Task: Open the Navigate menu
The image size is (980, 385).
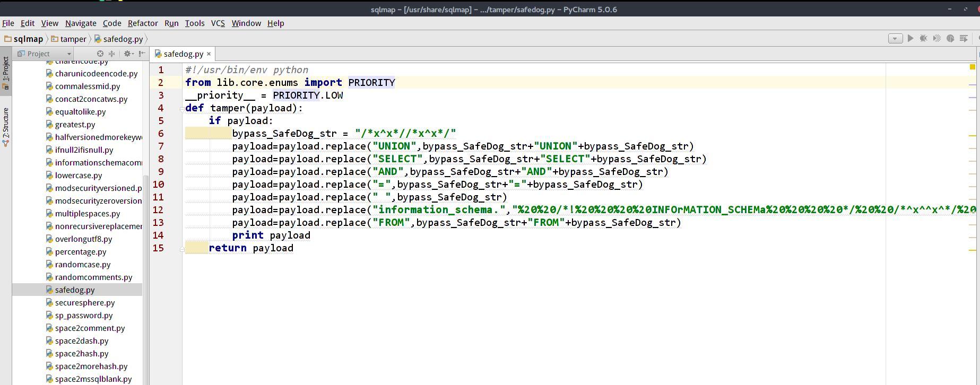Action: coord(81,23)
